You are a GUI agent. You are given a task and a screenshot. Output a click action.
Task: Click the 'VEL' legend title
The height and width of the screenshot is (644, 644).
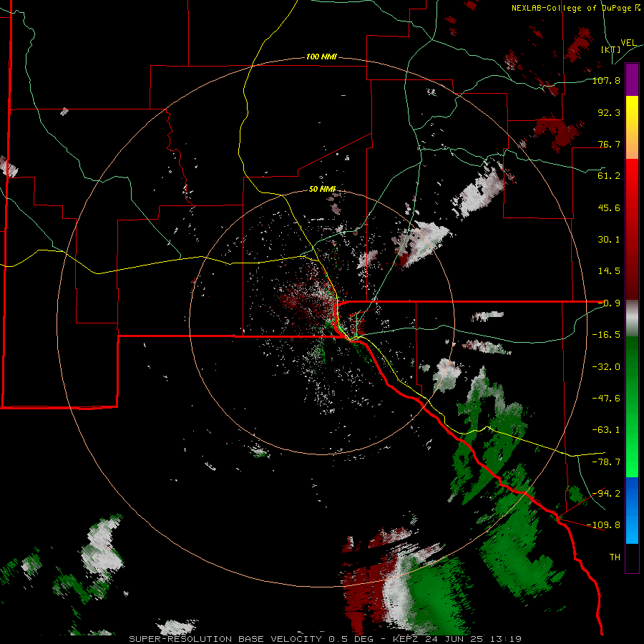[x=628, y=43]
